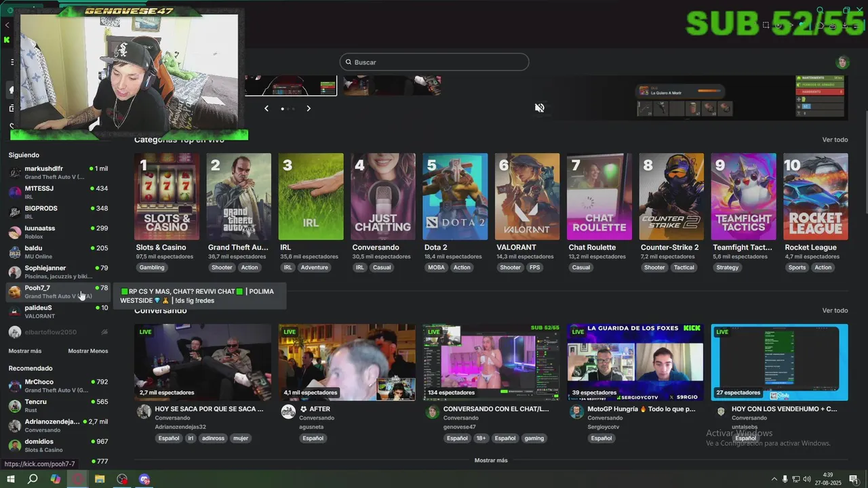Click Ver todo beside top categories
This screenshot has width=868, height=488.
(835, 140)
